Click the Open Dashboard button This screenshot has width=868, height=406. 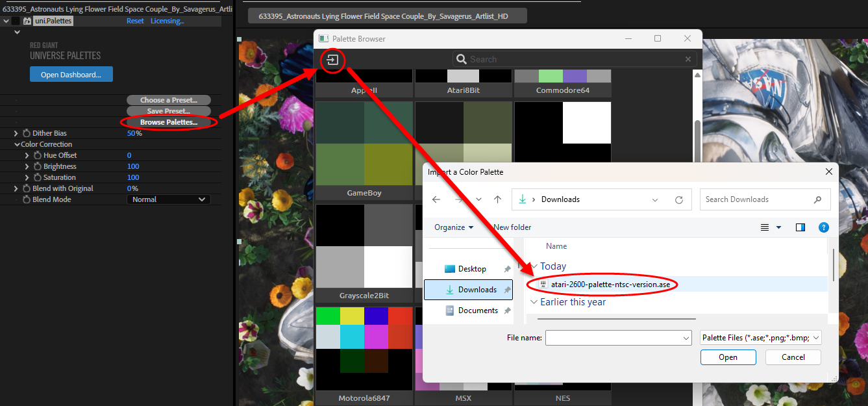71,75
